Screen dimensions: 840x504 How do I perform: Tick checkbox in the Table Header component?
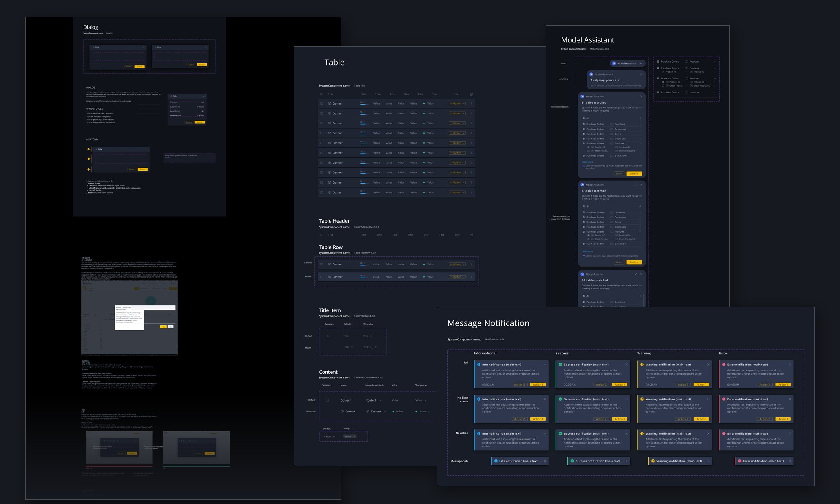tap(322, 235)
